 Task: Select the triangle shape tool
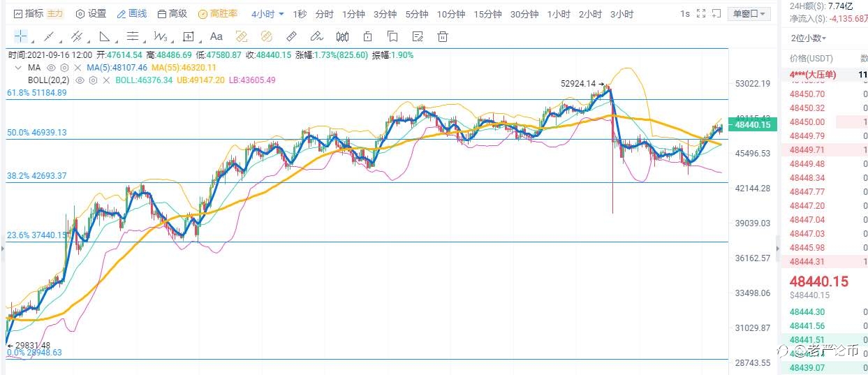tap(104, 36)
